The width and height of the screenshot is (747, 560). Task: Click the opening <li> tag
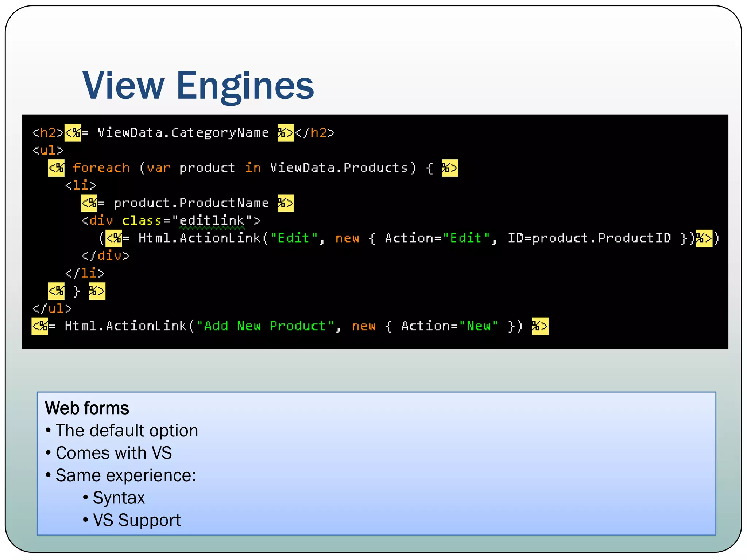[81, 185]
